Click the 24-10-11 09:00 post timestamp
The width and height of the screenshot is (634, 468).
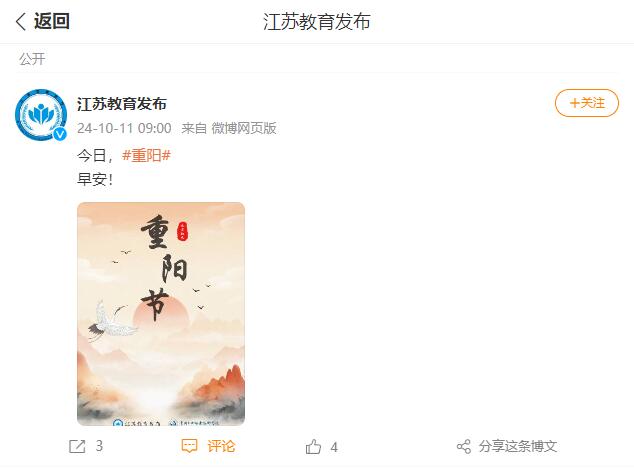124,128
